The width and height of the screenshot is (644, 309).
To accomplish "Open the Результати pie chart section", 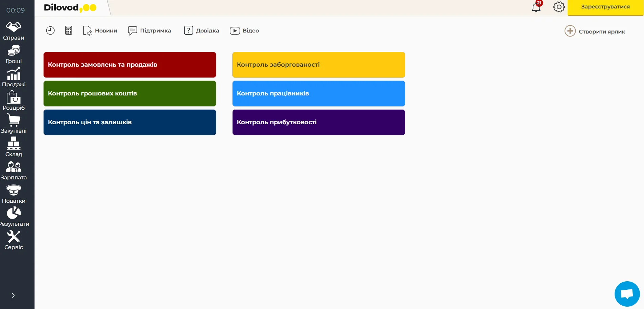I will 14,217.
